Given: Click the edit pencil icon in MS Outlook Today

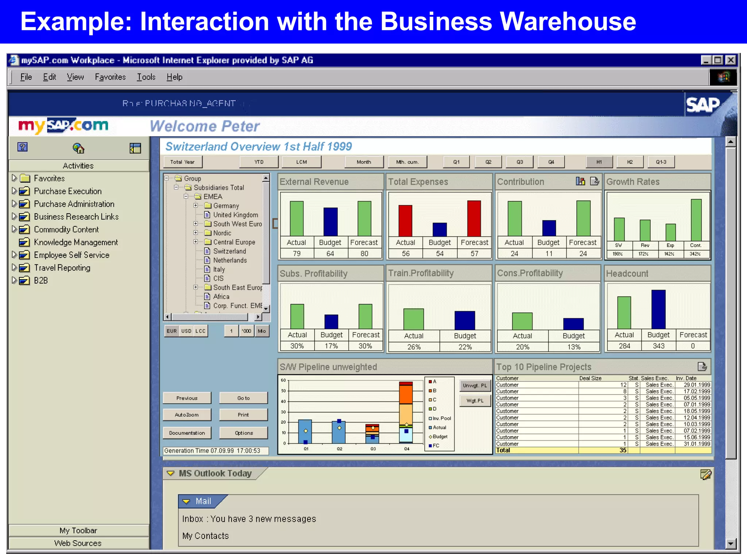Looking at the screenshot, I should pyautogui.click(x=706, y=474).
